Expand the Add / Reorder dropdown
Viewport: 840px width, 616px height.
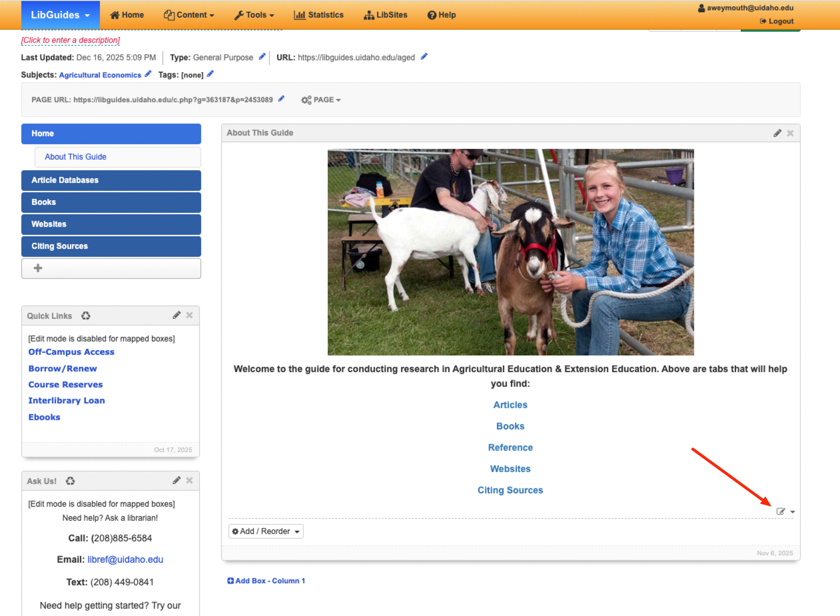(x=266, y=531)
